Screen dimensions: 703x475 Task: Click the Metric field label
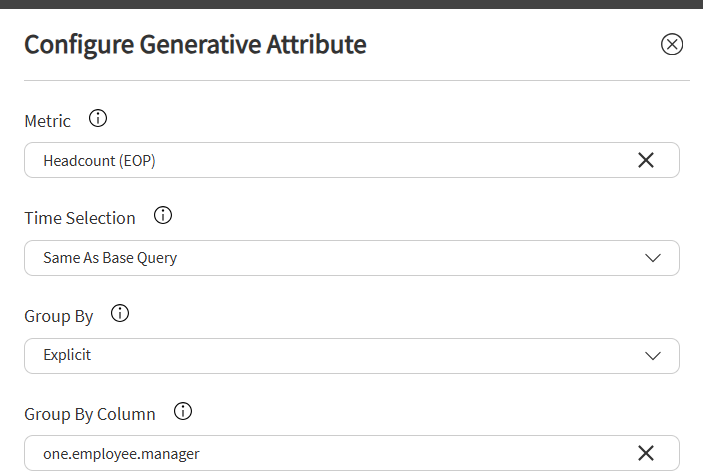click(x=48, y=121)
